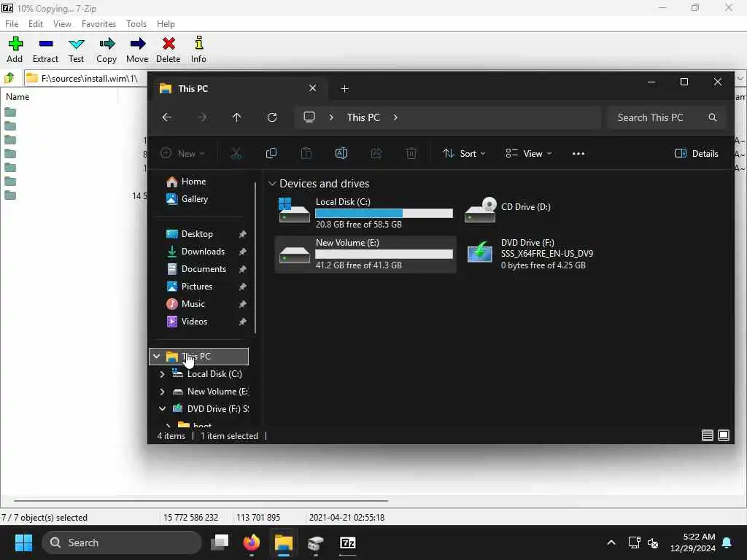Click the 7-Zip horizontal scrollbar
Image resolution: width=747 pixels, height=560 pixels.
click(x=201, y=501)
